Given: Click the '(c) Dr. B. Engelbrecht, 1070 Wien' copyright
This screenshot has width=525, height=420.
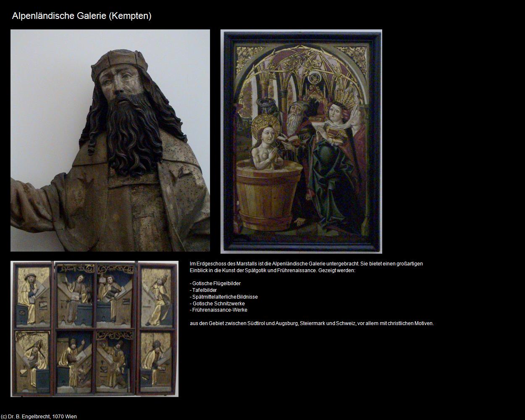Looking at the screenshot, I should 39,417.
